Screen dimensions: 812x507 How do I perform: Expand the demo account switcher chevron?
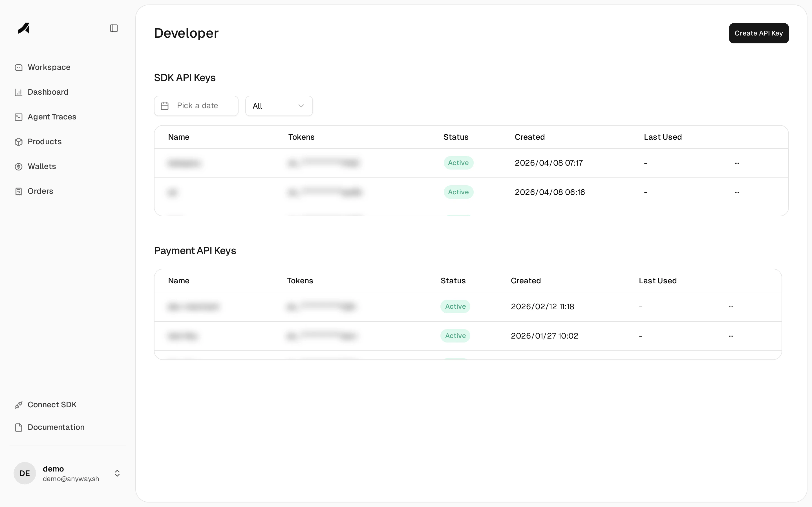[x=117, y=473]
